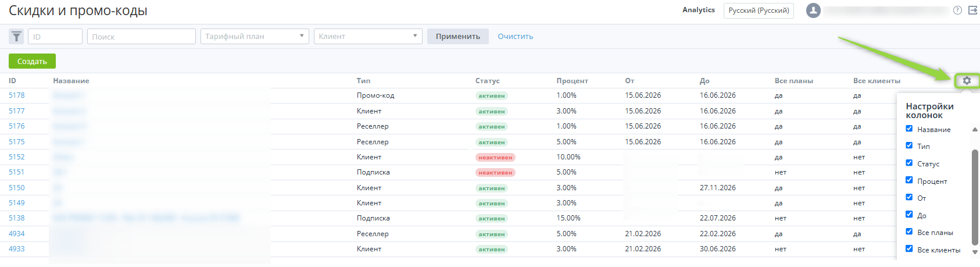980x267 pixels.
Task: Click the ID column header
Action: click(12, 81)
